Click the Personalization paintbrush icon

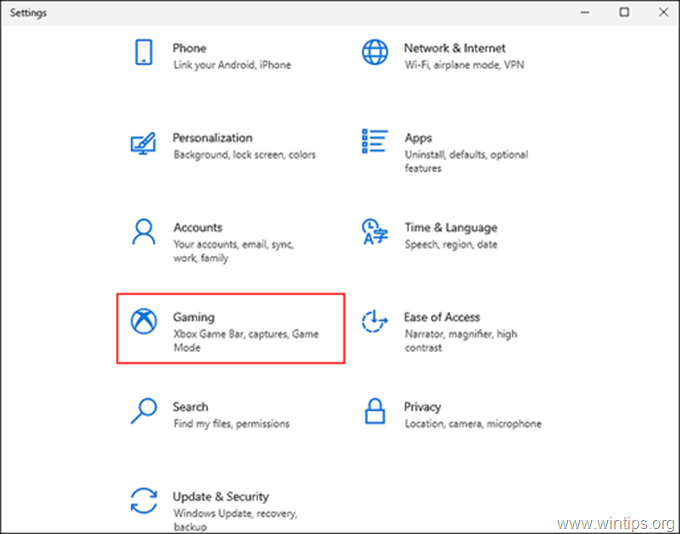144,143
